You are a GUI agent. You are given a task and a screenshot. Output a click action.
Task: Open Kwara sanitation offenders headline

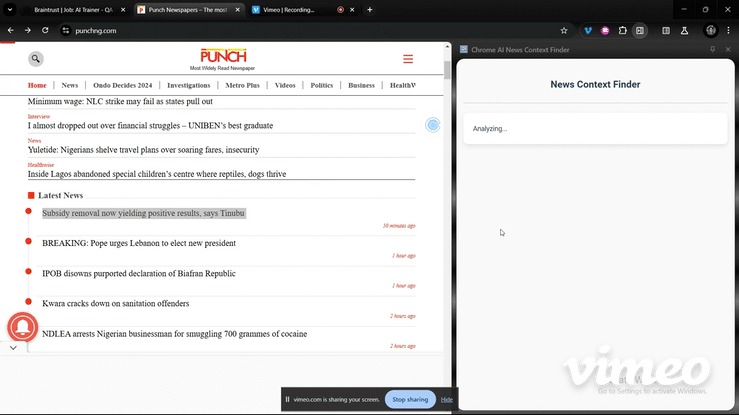(x=115, y=304)
